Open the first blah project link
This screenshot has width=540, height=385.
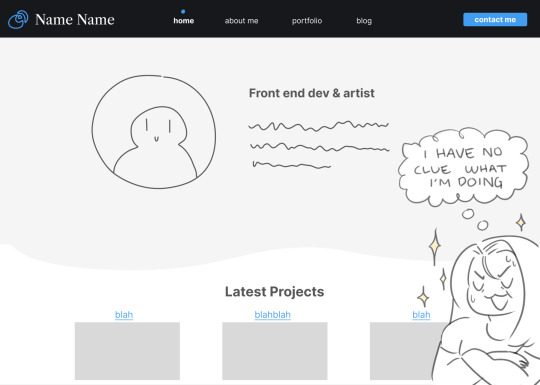point(124,315)
